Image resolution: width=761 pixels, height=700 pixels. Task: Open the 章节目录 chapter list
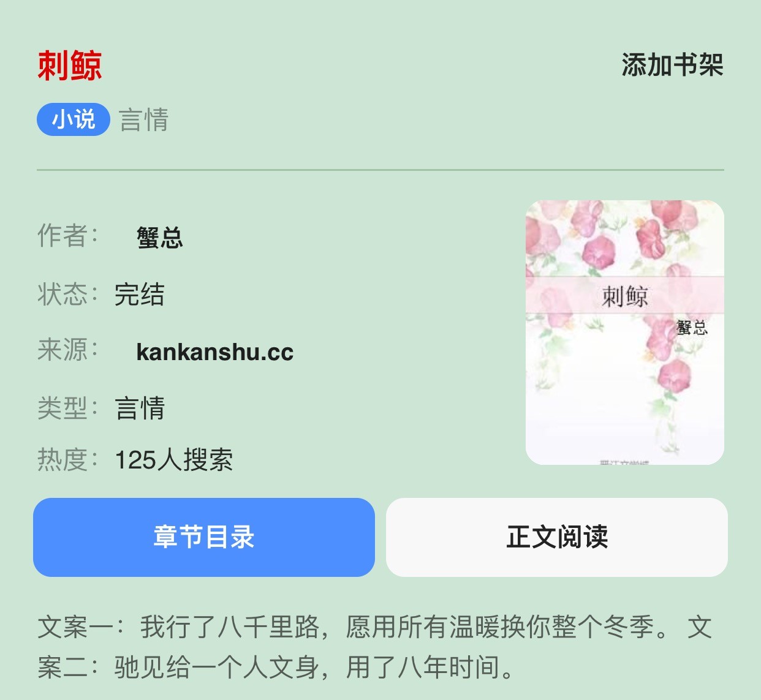click(x=204, y=537)
